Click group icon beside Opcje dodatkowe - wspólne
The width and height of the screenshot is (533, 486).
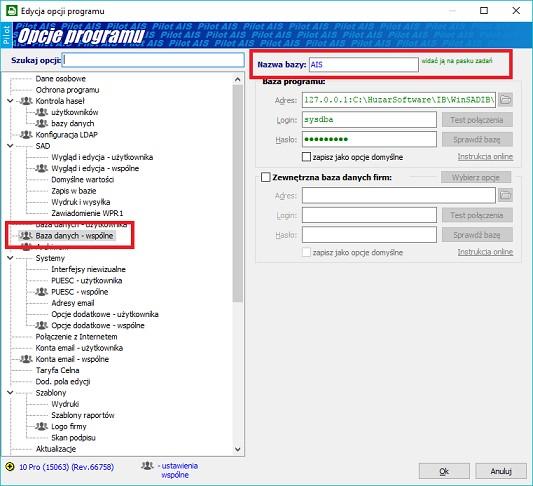(x=41, y=325)
